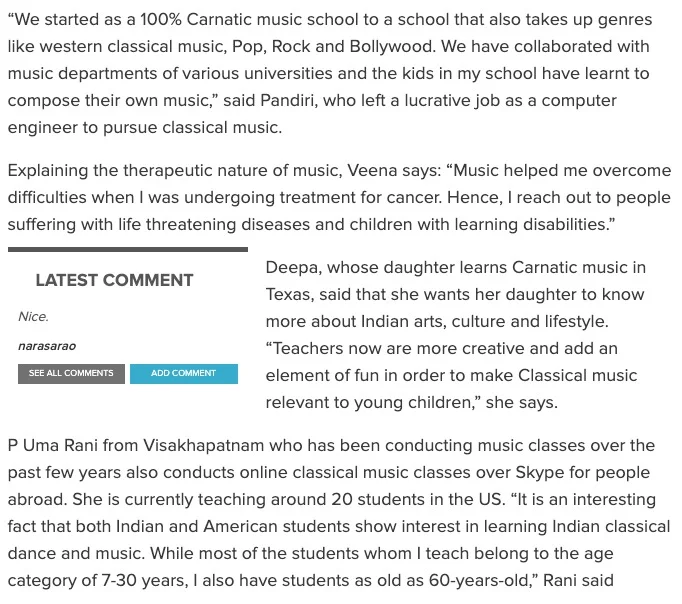Screen dimensions: 682x604
Task: Select the Latest Comment heading
Action: 114,280
